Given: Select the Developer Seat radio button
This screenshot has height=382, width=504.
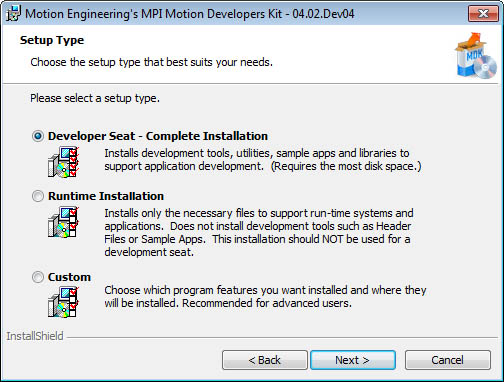Looking at the screenshot, I should tap(38, 136).
